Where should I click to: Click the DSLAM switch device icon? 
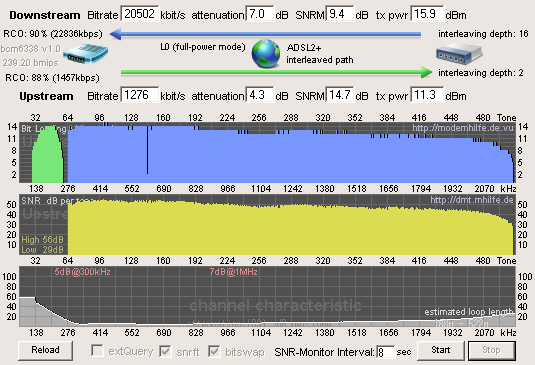coord(459,54)
